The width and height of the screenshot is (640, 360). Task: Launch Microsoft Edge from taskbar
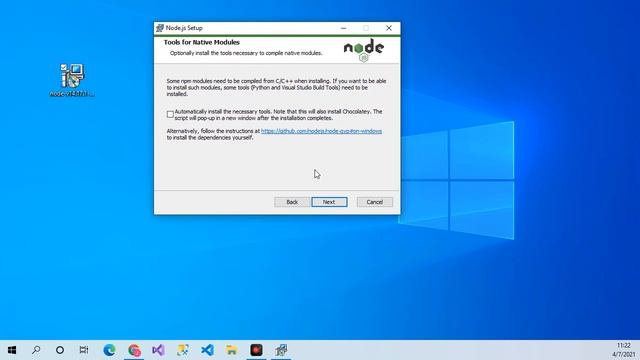coord(109,350)
